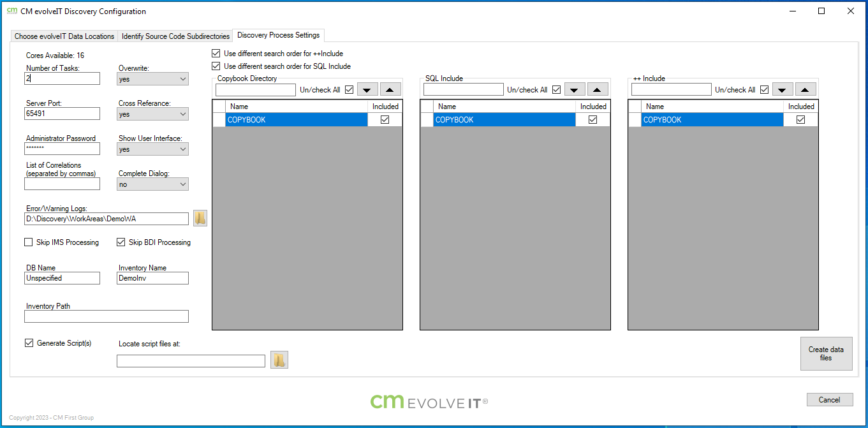Click the Error/Warning Logs path field
Viewport: 868px width, 428px height.
click(107, 219)
